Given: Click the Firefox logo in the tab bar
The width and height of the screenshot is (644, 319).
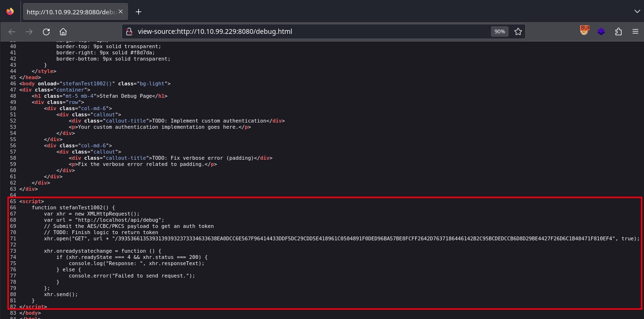Looking at the screenshot, I should pyautogui.click(x=10, y=11).
